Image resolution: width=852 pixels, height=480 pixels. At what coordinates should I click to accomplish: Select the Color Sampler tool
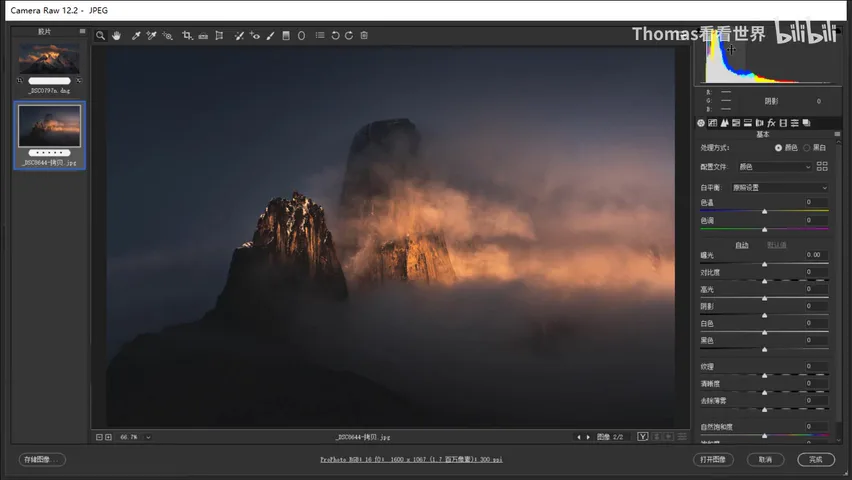[x=152, y=35]
